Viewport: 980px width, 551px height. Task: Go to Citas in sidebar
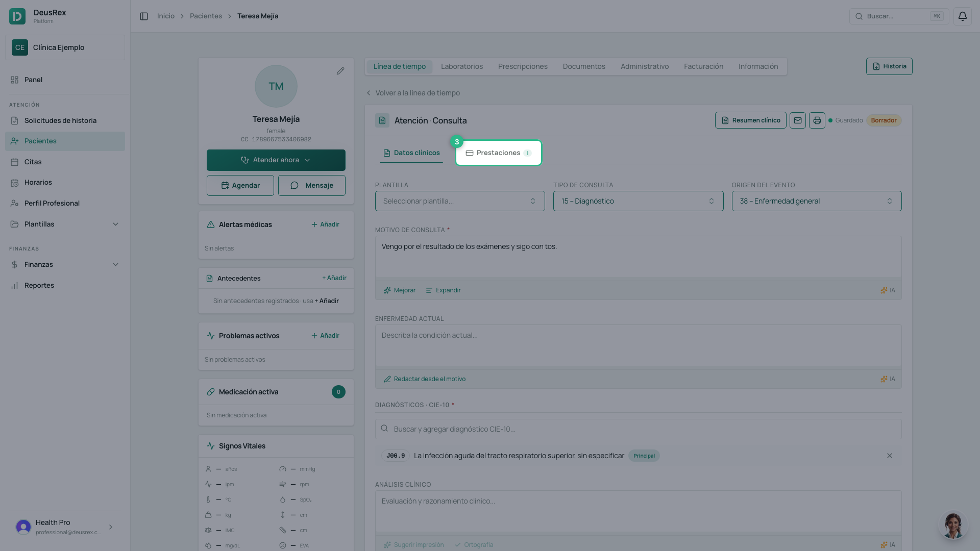point(65,162)
